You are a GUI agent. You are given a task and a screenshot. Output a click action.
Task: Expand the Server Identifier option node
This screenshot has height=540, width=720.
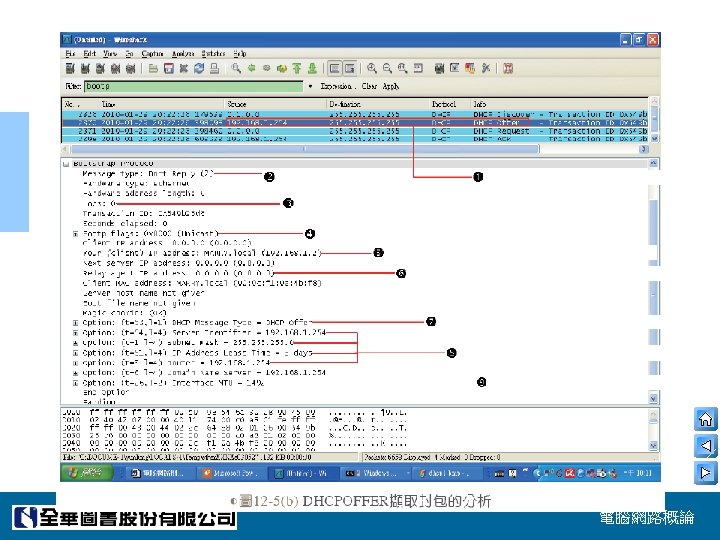tap(76, 333)
